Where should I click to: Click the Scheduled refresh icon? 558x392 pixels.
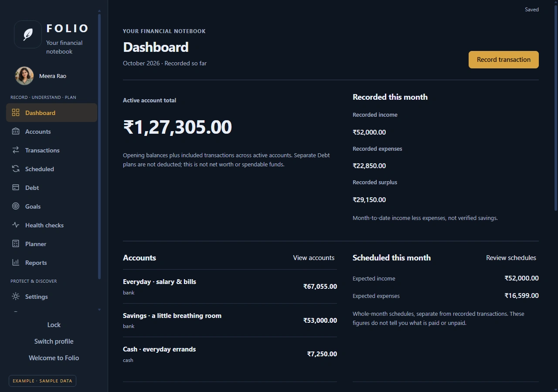[16, 169]
